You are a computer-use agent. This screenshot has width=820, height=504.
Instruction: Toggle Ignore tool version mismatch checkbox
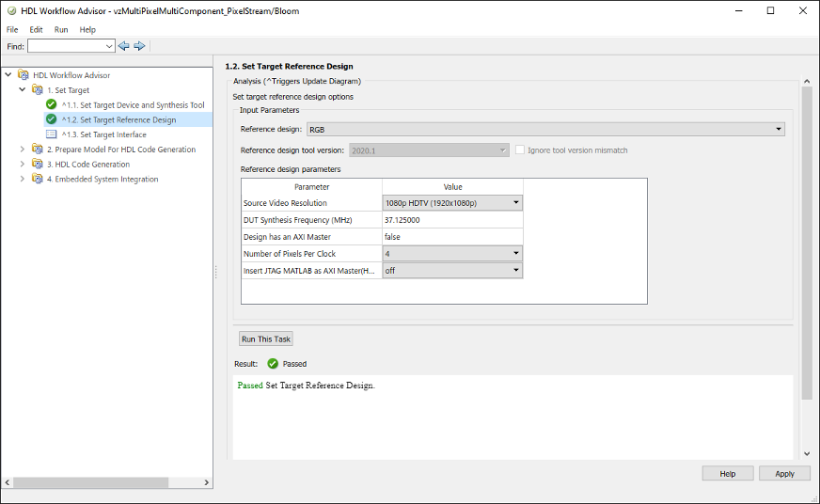click(x=519, y=150)
